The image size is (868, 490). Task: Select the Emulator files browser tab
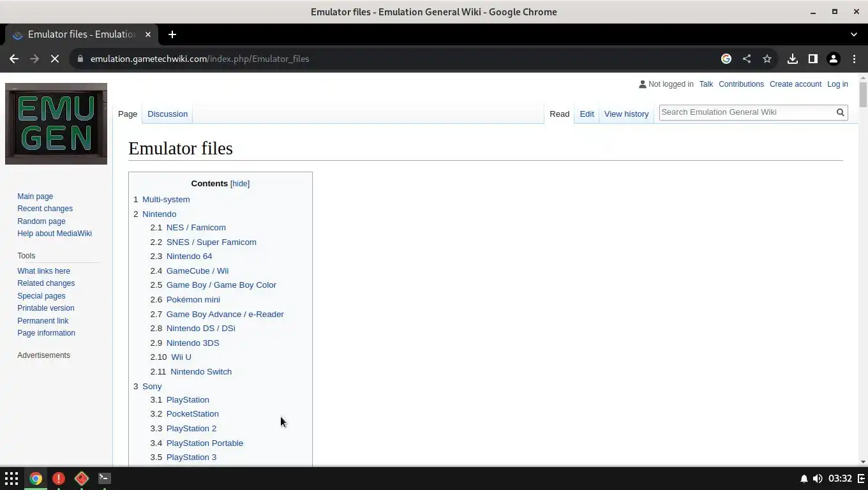pos(82,34)
